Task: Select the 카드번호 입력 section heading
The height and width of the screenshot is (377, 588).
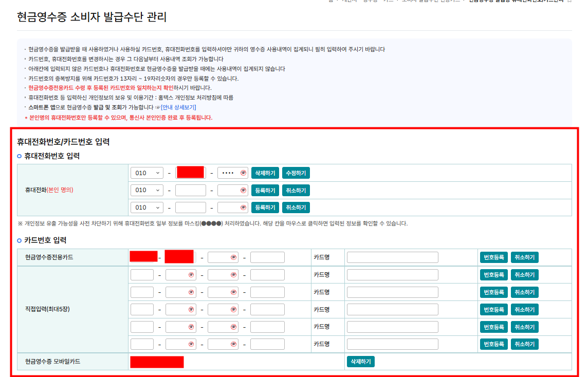Action: coord(45,240)
